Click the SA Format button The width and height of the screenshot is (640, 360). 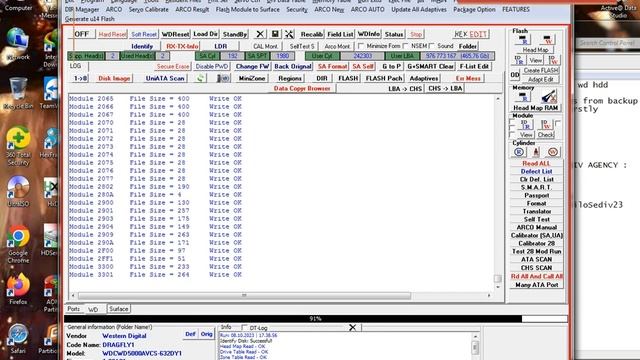332,66
